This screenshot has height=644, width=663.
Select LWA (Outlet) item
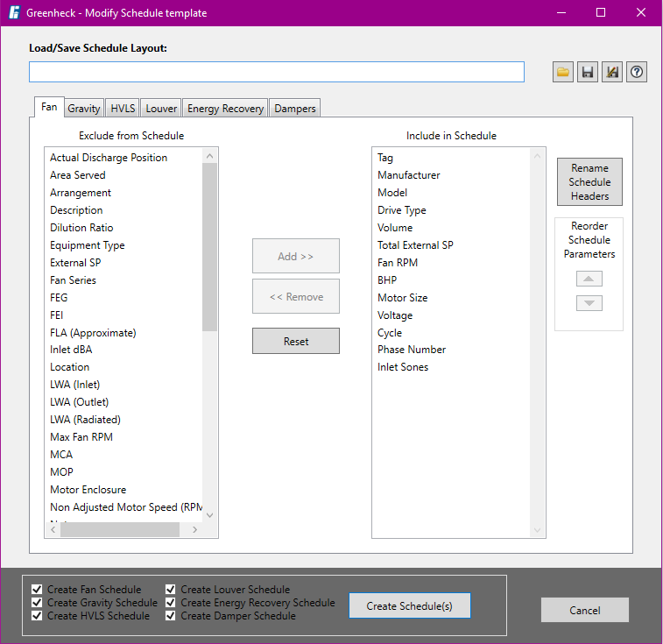(x=79, y=402)
